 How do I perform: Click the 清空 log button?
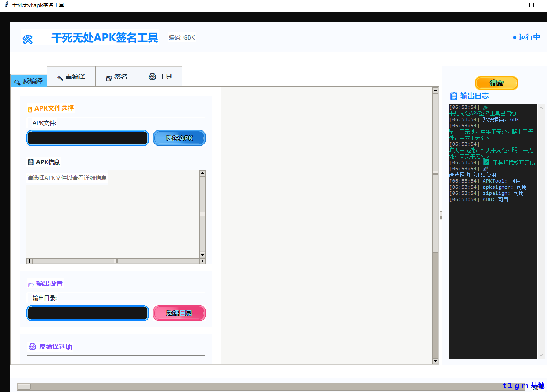coord(496,83)
